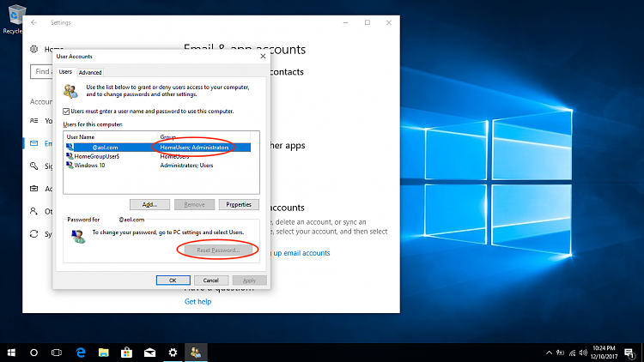Click the @aol.com user account icon
The width and height of the screenshot is (644, 362).
pos(70,148)
